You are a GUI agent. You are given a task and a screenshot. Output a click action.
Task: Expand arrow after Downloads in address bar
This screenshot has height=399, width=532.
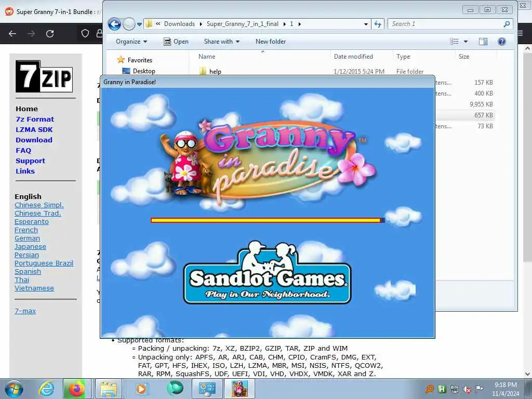pos(201,24)
